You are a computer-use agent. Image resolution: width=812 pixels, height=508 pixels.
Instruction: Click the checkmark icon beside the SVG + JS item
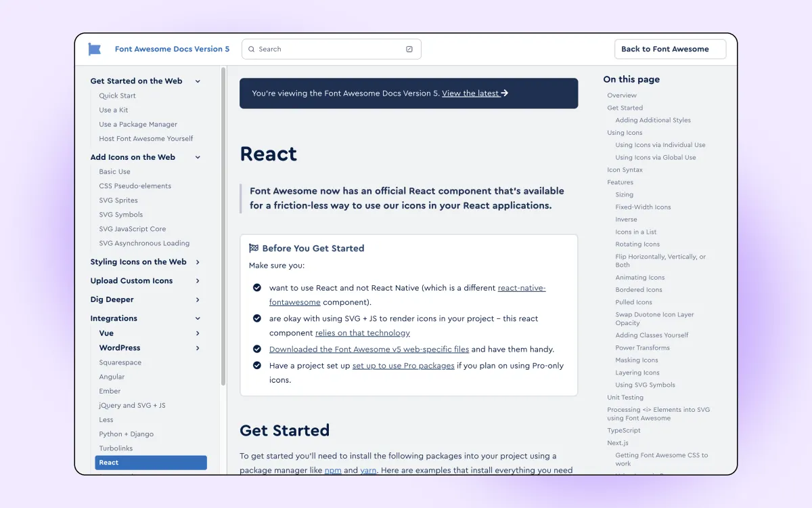pyautogui.click(x=257, y=318)
